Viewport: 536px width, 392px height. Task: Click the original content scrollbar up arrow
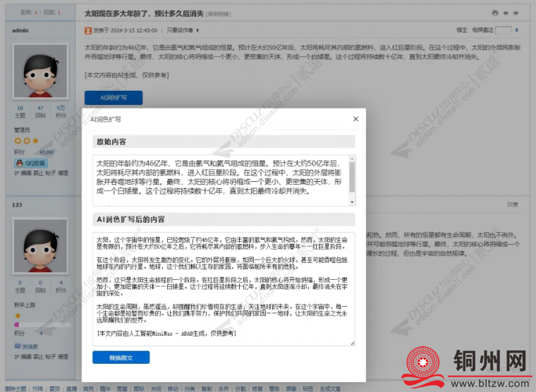(352, 159)
